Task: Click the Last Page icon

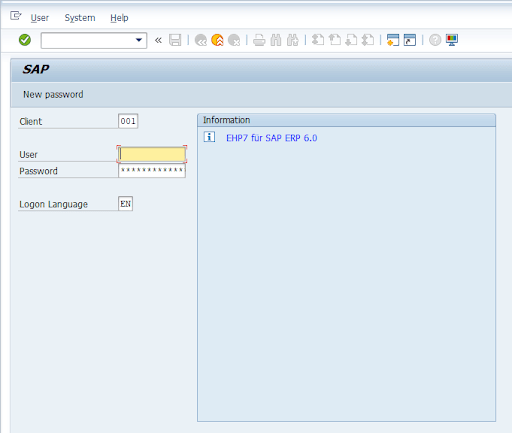Action: pyautogui.click(x=368, y=40)
